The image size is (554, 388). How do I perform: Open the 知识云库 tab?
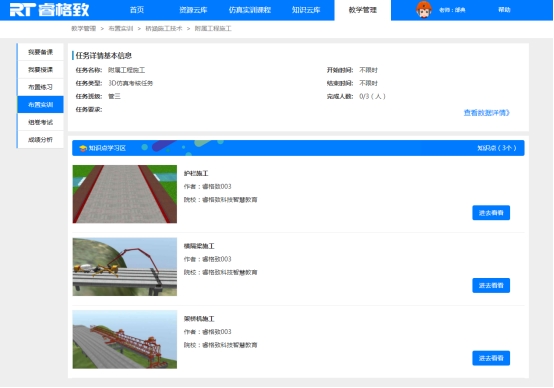306,10
